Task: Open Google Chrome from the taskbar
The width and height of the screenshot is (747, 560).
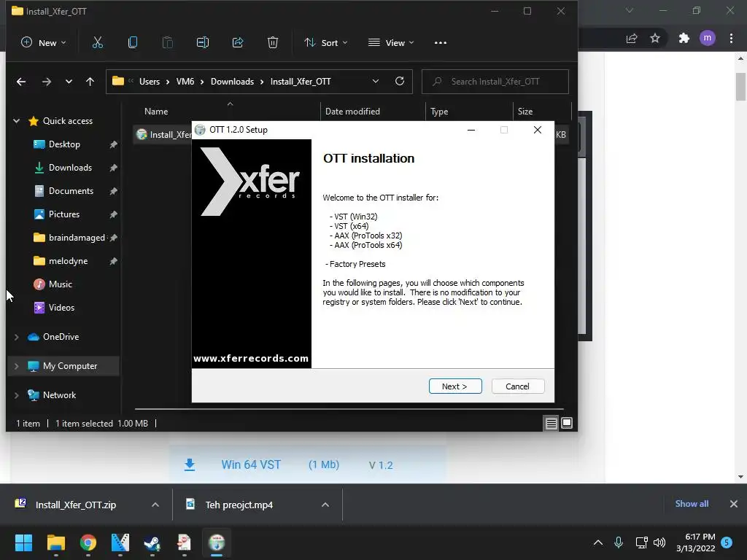Action: point(88,542)
